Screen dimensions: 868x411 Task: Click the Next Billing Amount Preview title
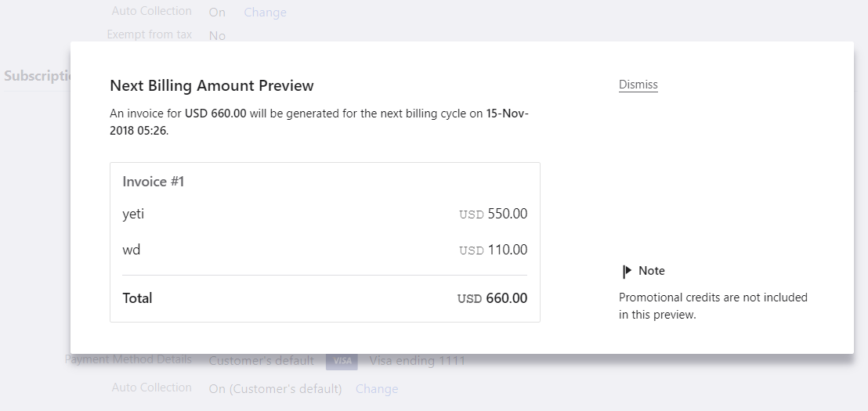(212, 86)
